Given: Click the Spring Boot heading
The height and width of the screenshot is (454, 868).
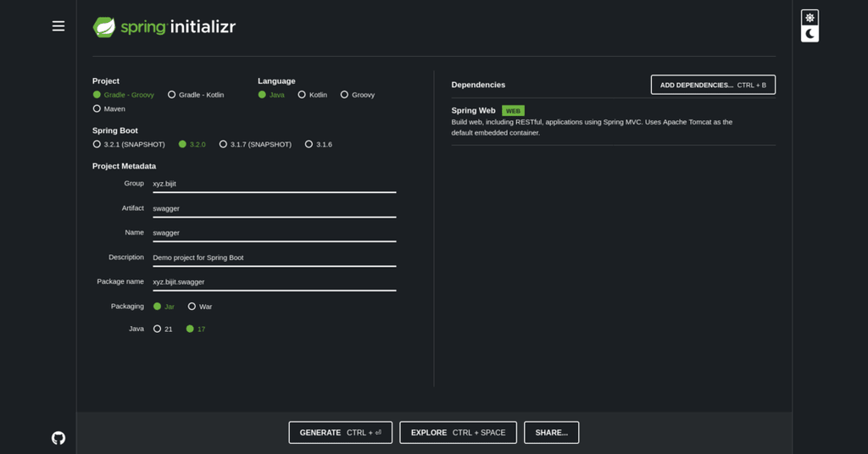Looking at the screenshot, I should (115, 130).
